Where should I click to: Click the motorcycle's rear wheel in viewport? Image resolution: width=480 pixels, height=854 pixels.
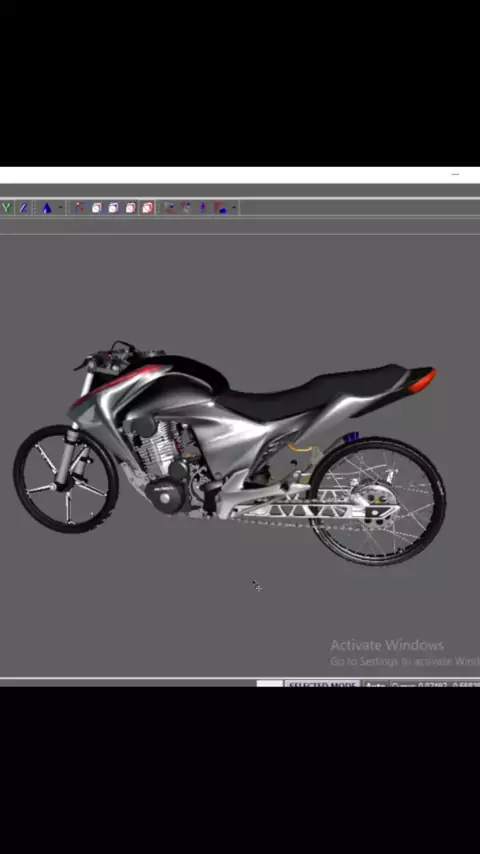click(378, 501)
